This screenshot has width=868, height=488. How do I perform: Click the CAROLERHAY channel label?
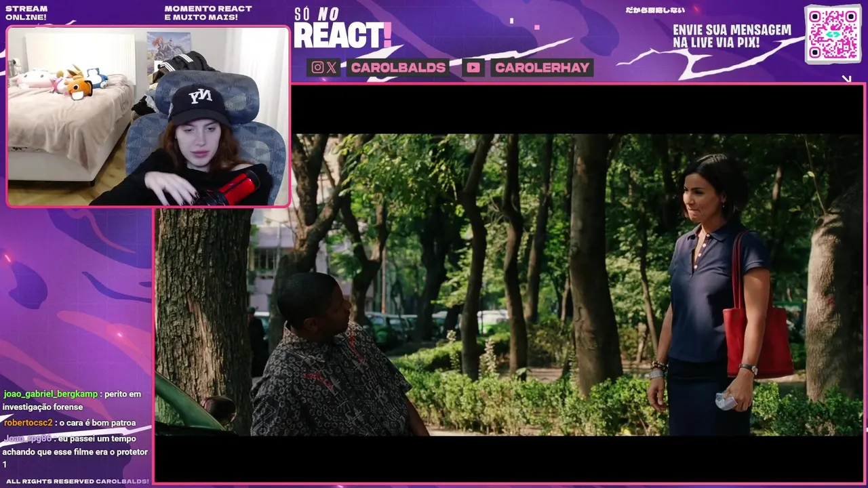click(x=542, y=67)
